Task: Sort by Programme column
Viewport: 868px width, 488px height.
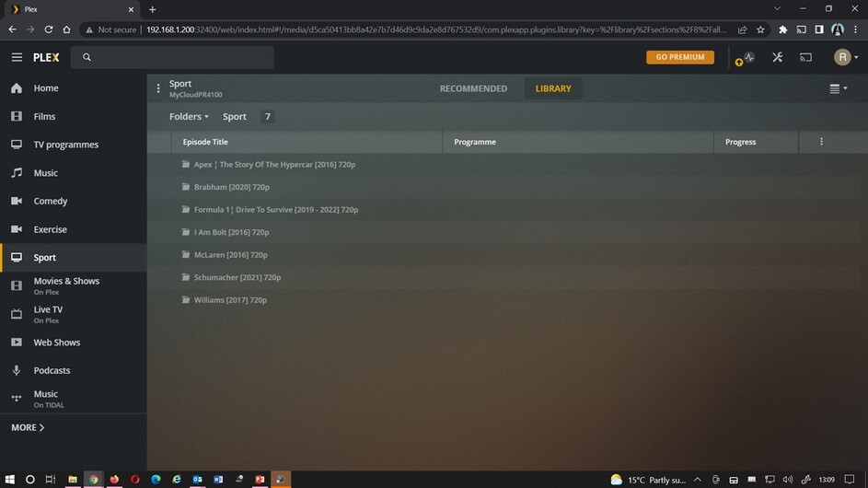Action: click(x=578, y=142)
